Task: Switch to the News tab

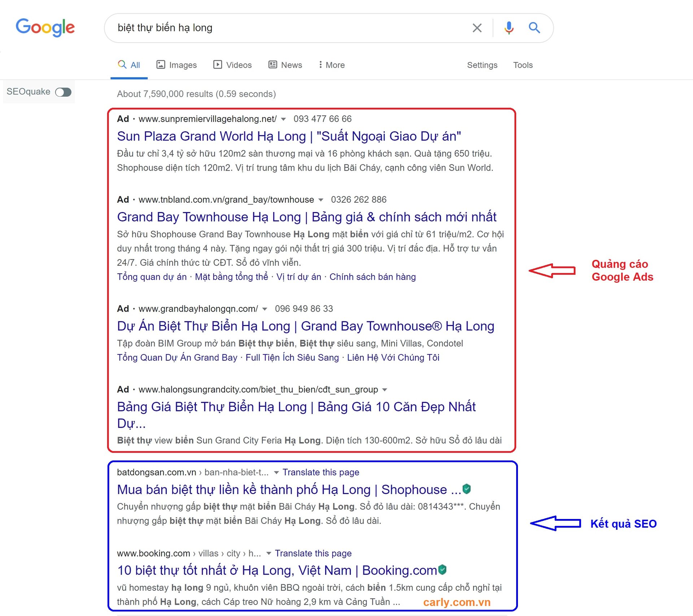Action: 285,65
